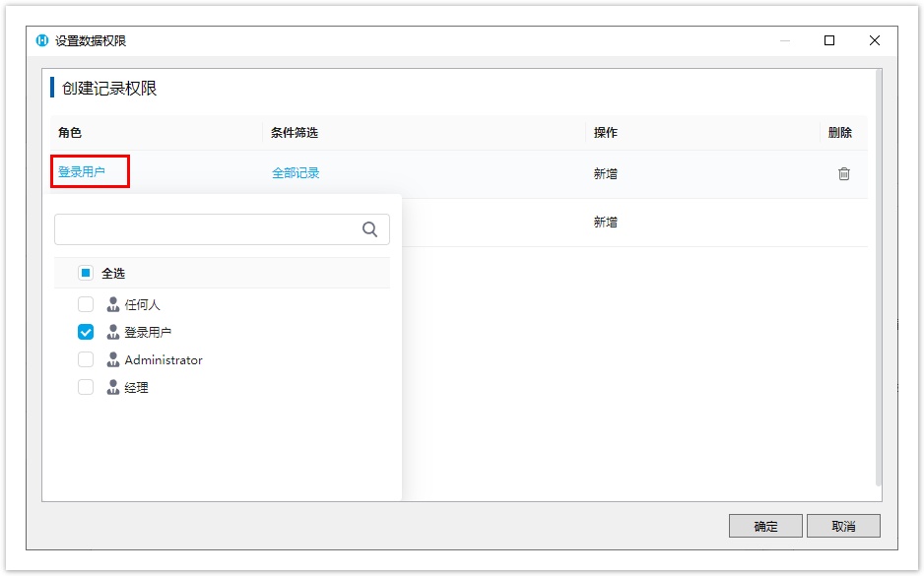Maximize the 设置数据权限 dialog window
The height and width of the screenshot is (576, 924).
tap(829, 40)
